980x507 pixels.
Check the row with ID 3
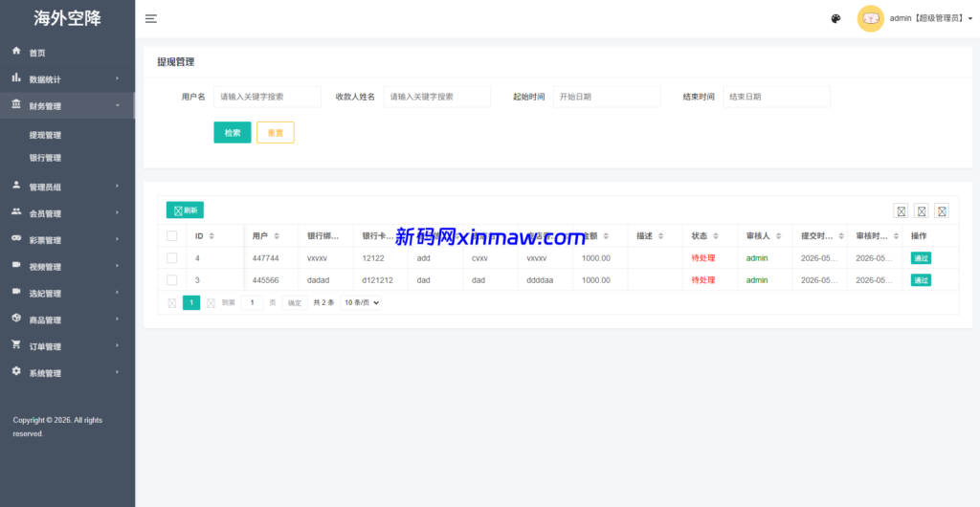pyautogui.click(x=172, y=280)
